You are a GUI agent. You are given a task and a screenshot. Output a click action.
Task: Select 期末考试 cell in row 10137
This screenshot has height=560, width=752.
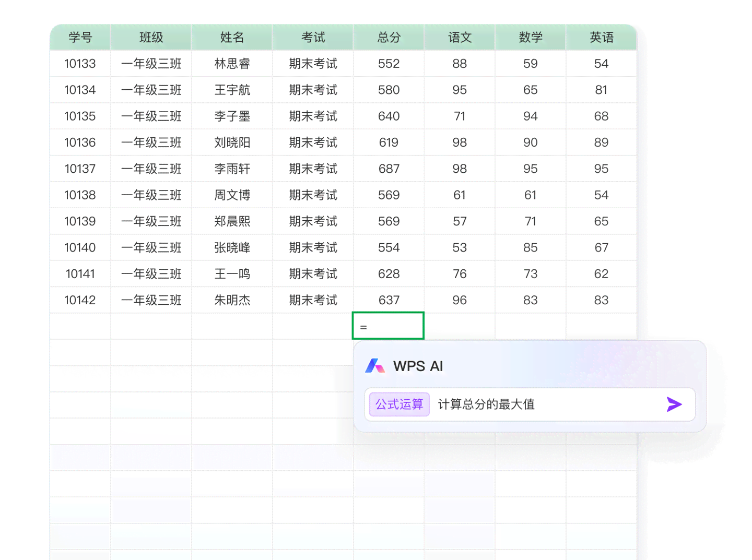[x=313, y=169]
